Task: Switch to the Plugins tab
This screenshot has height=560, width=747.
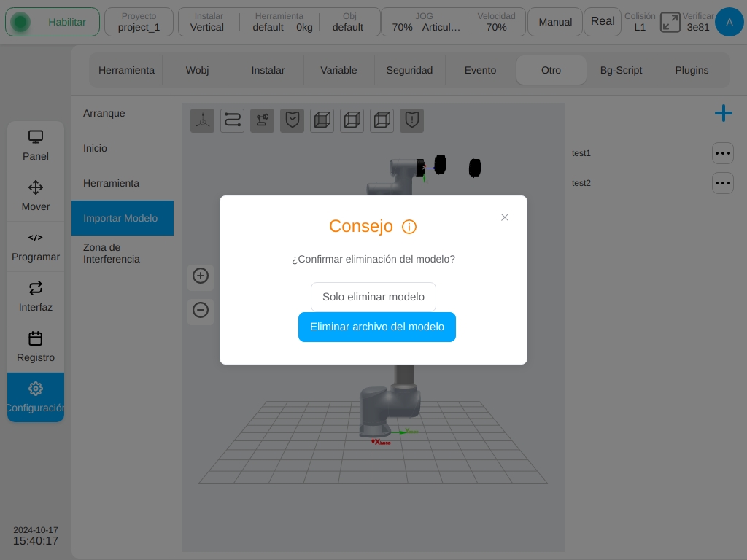Action: click(692, 70)
